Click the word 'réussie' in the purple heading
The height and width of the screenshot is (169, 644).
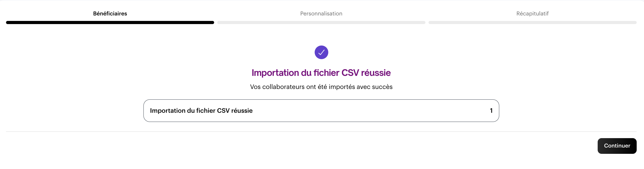(x=376, y=73)
